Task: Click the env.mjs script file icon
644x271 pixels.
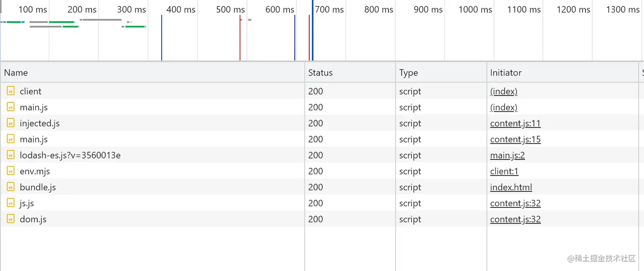Action: (11, 171)
